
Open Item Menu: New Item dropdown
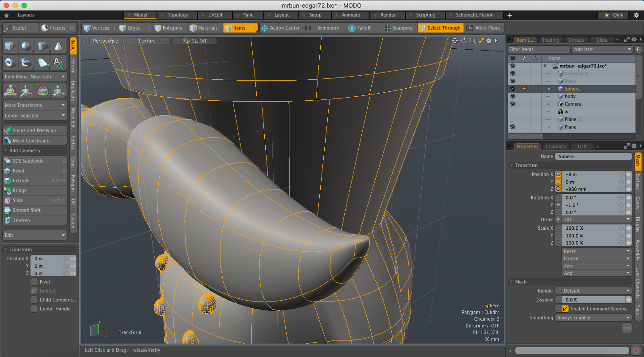point(35,77)
